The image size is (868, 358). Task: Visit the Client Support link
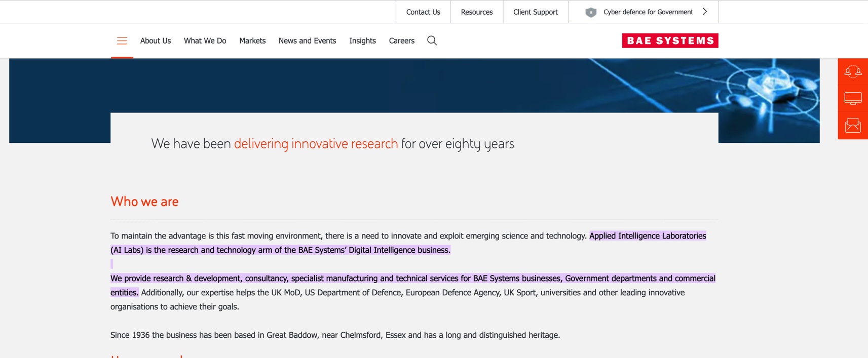(x=535, y=12)
